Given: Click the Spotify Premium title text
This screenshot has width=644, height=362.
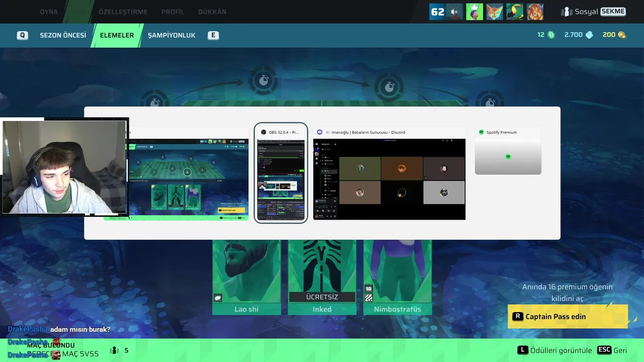Looking at the screenshot, I should point(502,132).
